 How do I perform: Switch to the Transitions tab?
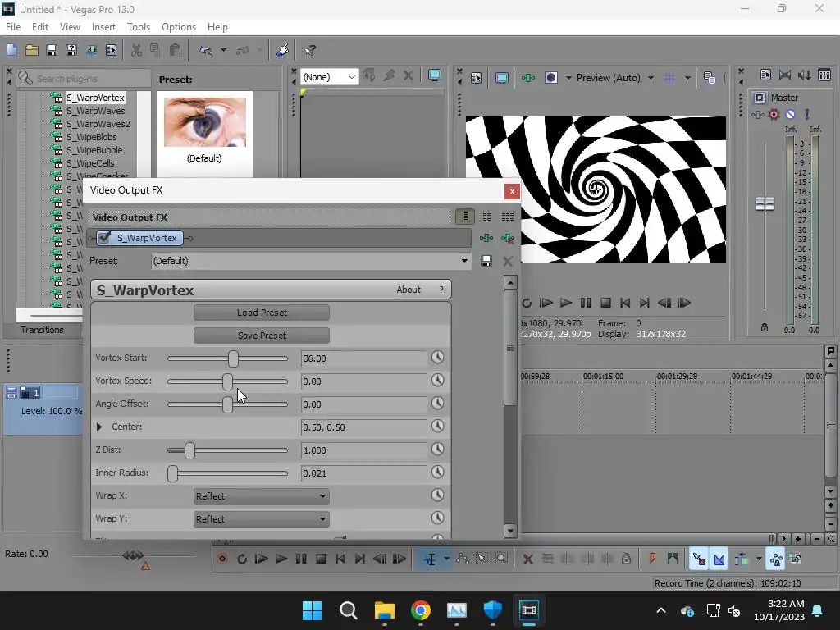(42, 330)
